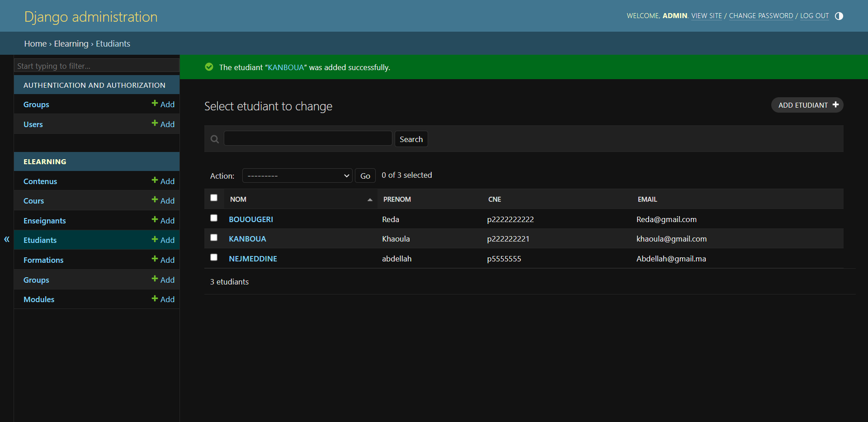Go to Home via the breadcrumb
Image resolution: width=868 pixels, height=422 pixels.
(35, 43)
